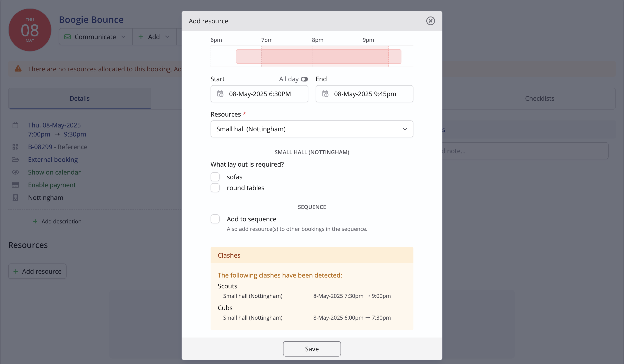Click the building icon beside Nottingham
Image resolution: width=624 pixels, height=364 pixels.
(15, 198)
